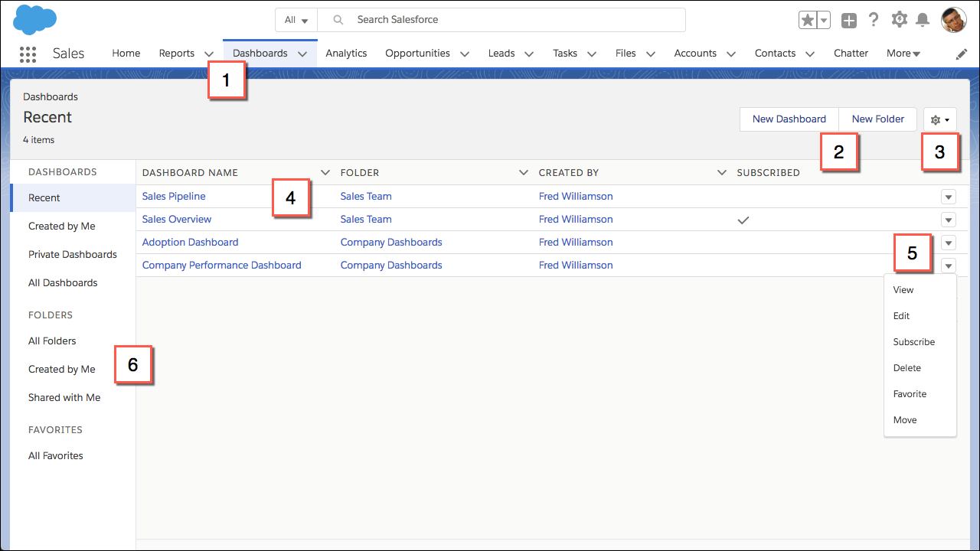Open the Reports tab

177,54
